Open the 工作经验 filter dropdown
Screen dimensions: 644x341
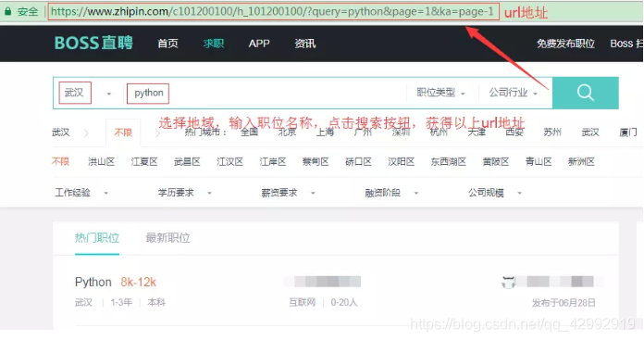pos(81,193)
